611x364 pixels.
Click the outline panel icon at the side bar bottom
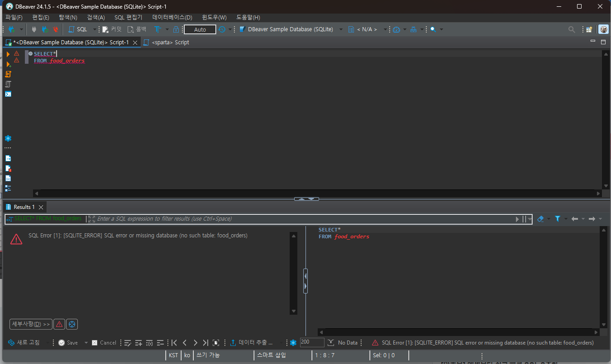[x=8, y=188]
